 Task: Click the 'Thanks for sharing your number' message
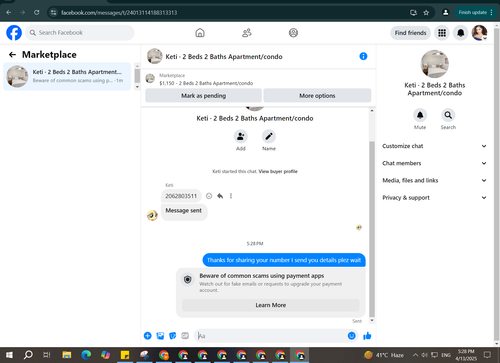pyautogui.click(x=284, y=260)
